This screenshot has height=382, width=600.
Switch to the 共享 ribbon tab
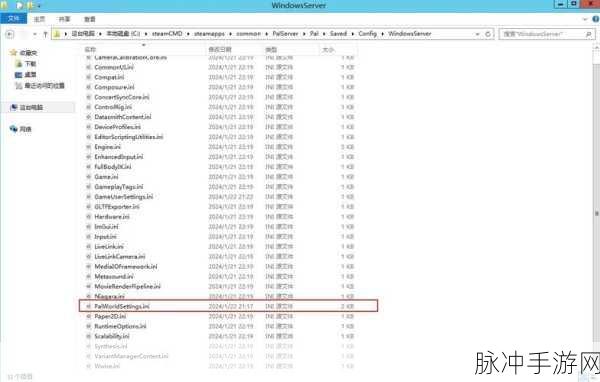click(64, 19)
